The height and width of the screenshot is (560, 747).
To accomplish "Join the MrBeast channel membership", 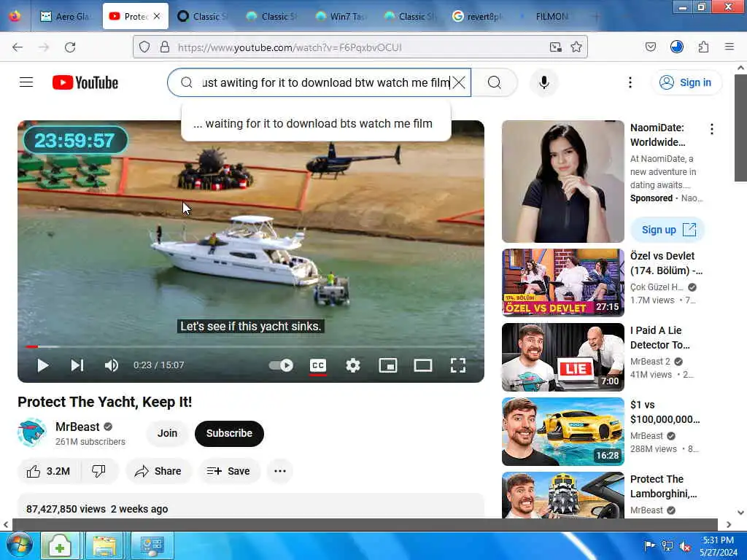I will pyautogui.click(x=167, y=433).
